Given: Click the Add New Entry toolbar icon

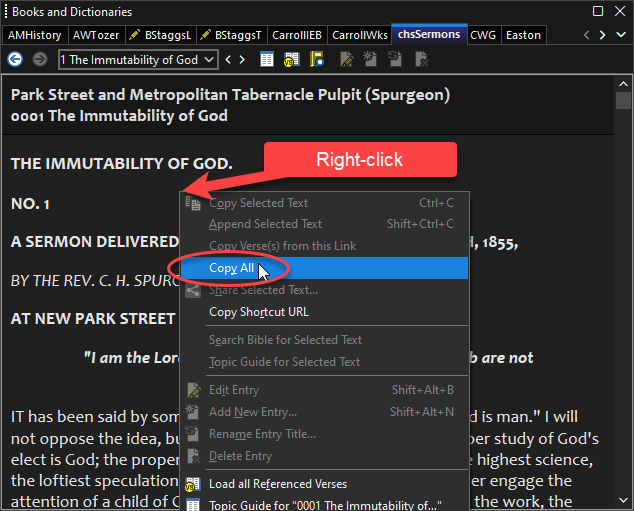Looking at the screenshot, I should pyautogui.click(x=370, y=59).
